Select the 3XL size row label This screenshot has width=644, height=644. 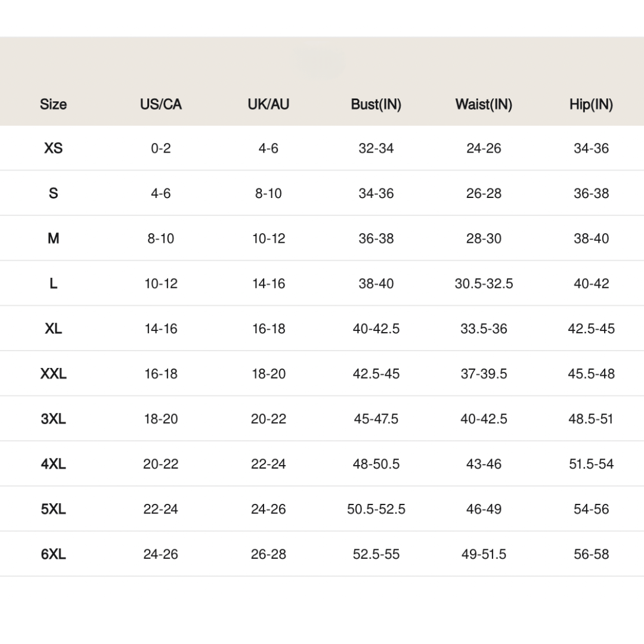click(x=53, y=419)
